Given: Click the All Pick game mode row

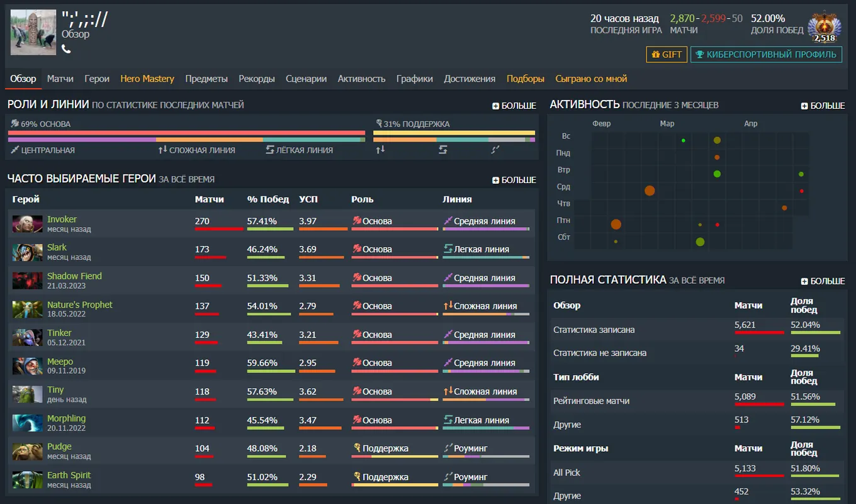Looking at the screenshot, I should click(x=697, y=473).
